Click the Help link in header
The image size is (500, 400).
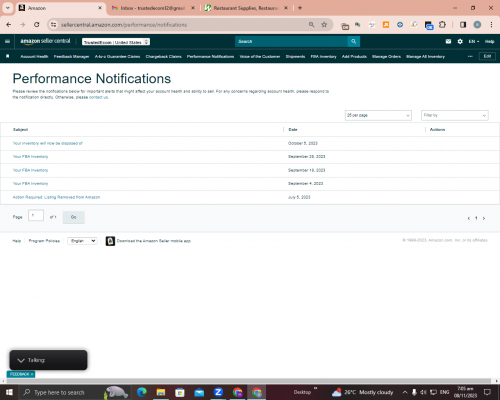489,41
